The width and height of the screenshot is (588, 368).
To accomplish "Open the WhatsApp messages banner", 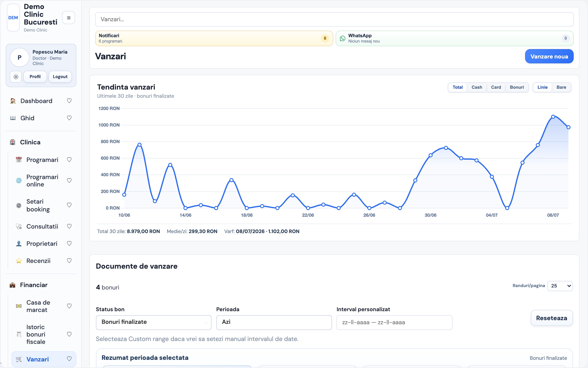I will tap(455, 38).
